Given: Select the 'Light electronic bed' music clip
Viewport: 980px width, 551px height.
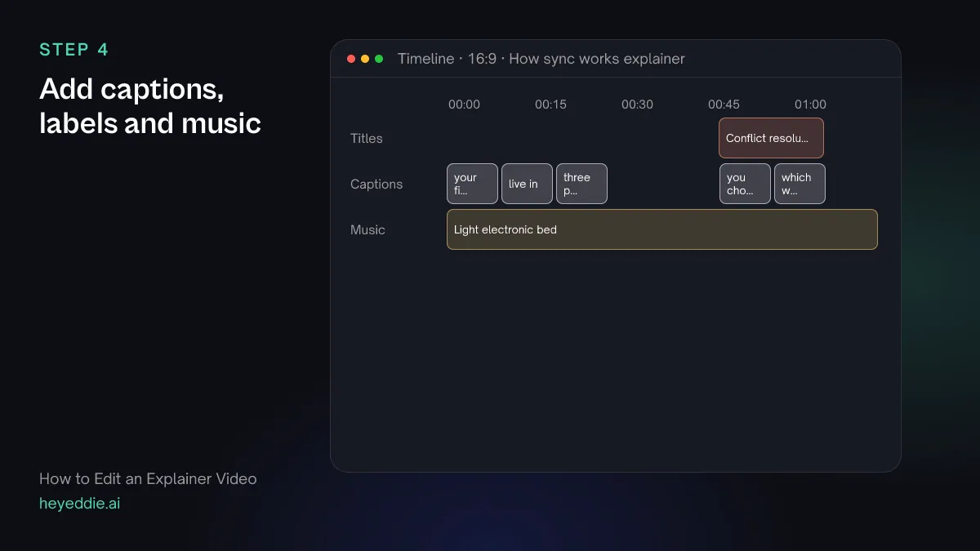Looking at the screenshot, I should 662,229.
